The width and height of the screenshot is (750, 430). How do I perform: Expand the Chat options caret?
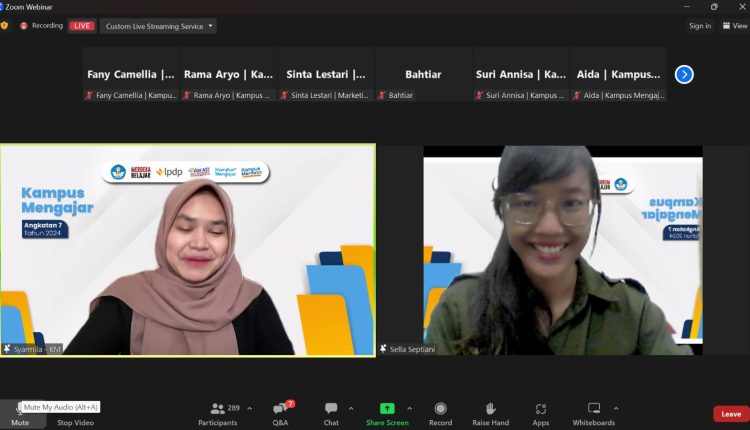click(351, 408)
